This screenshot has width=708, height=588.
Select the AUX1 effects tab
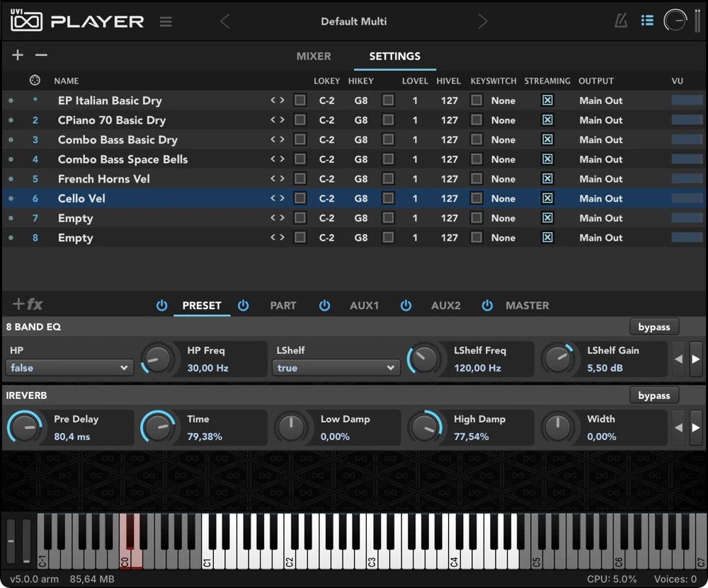pos(364,306)
